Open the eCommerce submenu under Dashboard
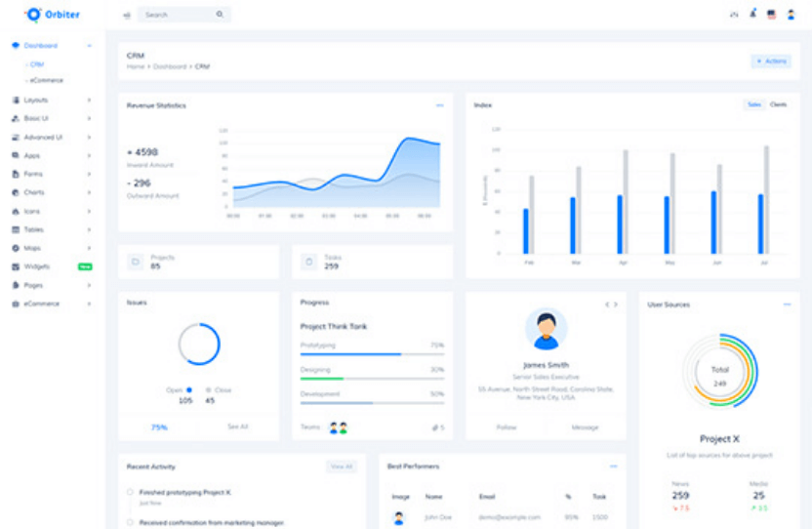 (47, 80)
